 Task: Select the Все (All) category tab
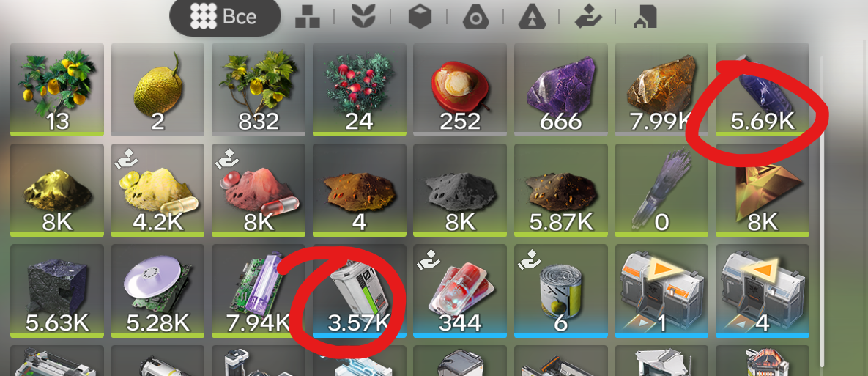225,17
